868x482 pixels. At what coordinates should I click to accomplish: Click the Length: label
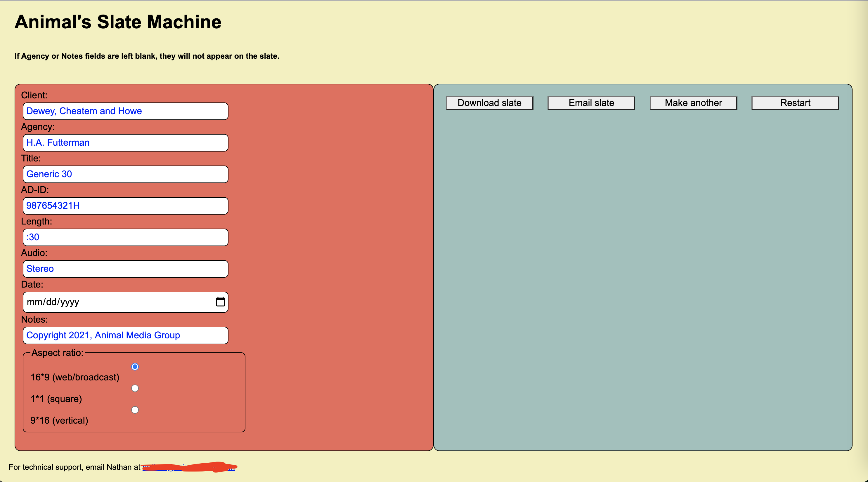point(37,221)
